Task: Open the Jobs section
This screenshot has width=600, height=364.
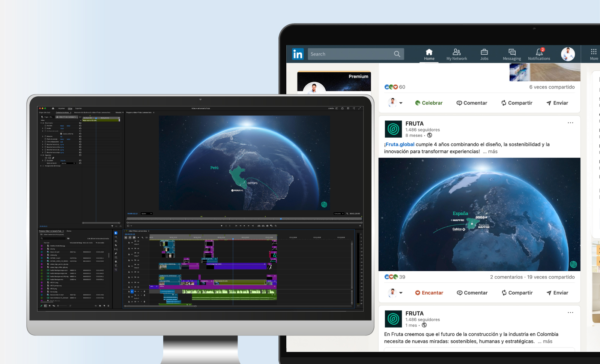Action: (x=484, y=54)
